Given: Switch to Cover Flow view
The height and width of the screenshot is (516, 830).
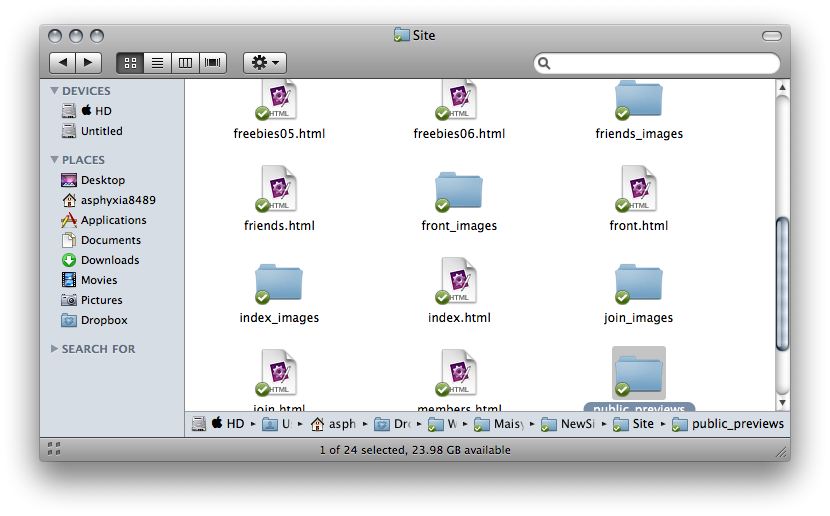Looking at the screenshot, I should point(213,63).
